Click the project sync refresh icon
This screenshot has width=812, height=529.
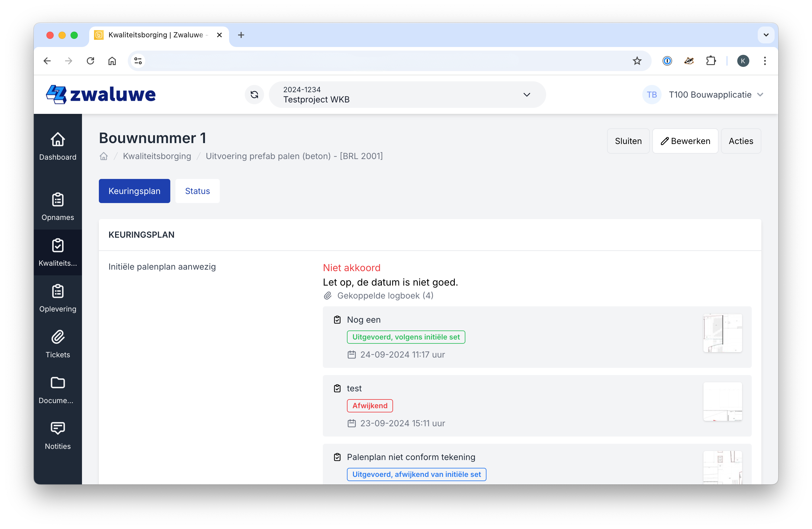[254, 95]
